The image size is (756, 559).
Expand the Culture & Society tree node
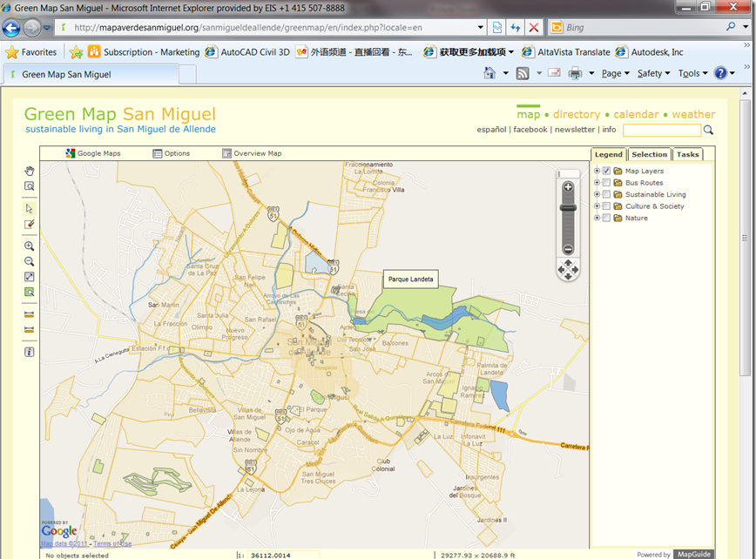pyautogui.click(x=597, y=206)
